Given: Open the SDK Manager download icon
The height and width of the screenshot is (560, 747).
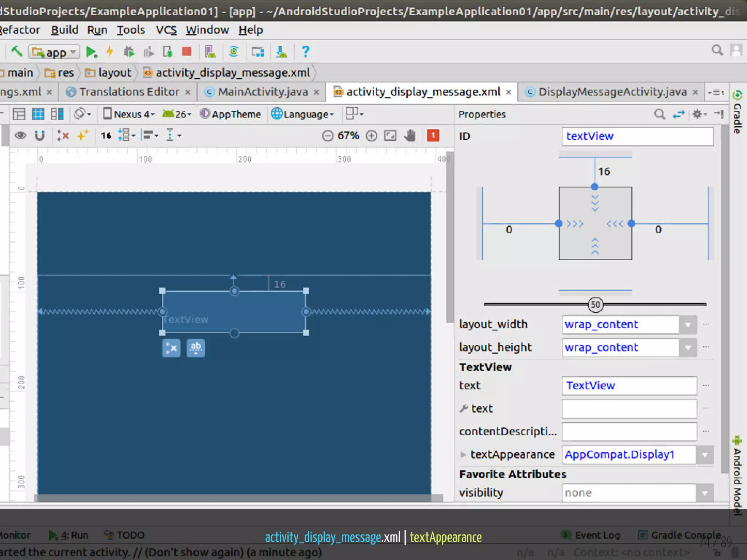Looking at the screenshot, I should (x=281, y=52).
